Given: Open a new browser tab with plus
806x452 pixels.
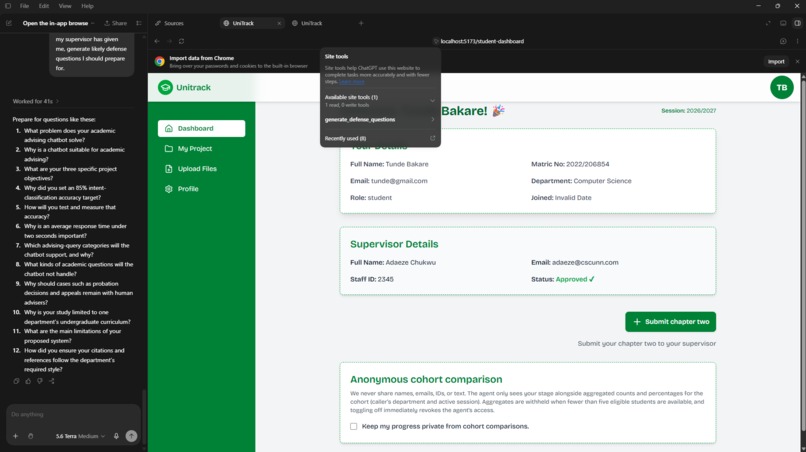Looking at the screenshot, I should tap(361, 23).
